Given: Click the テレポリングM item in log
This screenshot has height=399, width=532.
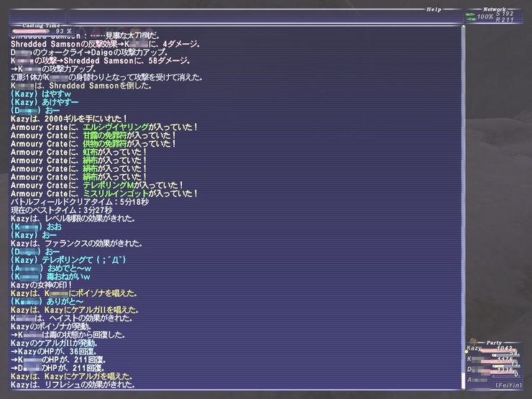Looking at the screenshot, I should 110,185.
